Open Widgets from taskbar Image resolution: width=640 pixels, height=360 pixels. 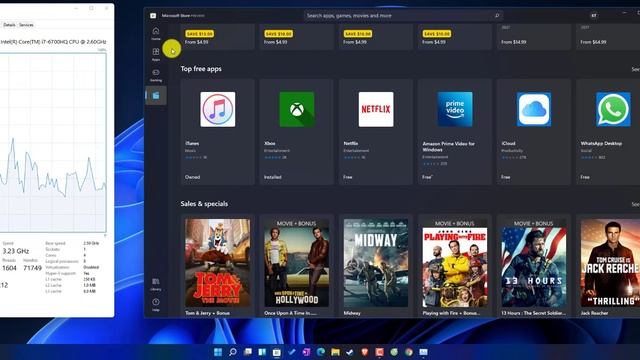262,352
